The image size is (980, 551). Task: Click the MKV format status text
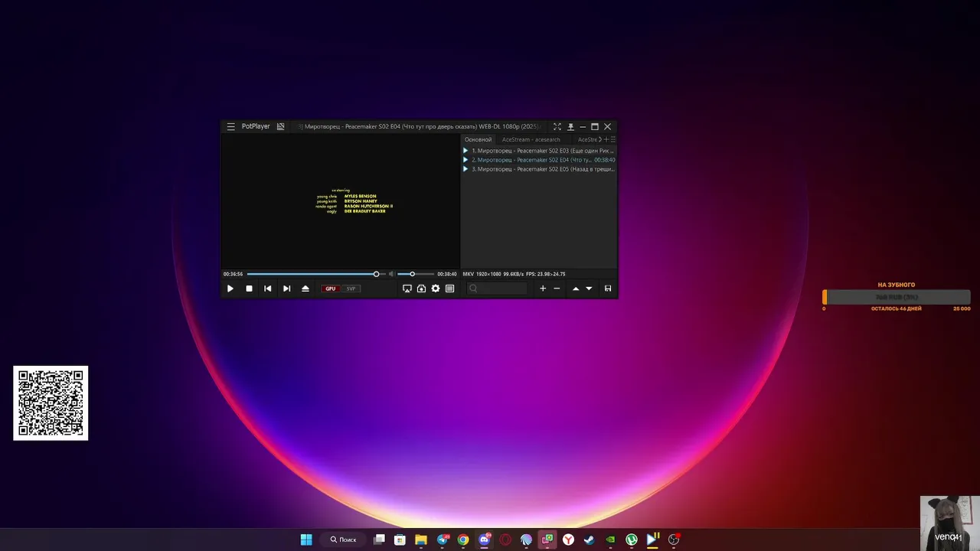[469, 274]
